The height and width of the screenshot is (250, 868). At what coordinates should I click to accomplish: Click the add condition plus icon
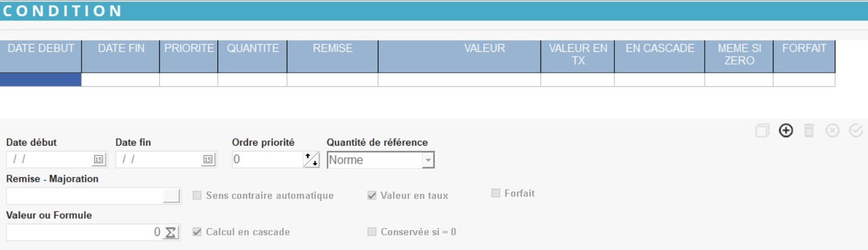tap(786, 131)
